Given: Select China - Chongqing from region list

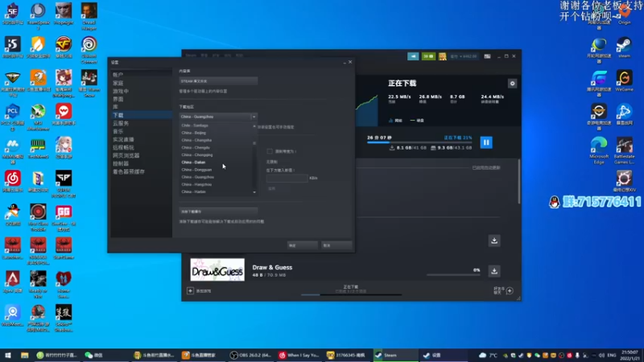Looking at the screenshot, I should (x=197, y=154).
